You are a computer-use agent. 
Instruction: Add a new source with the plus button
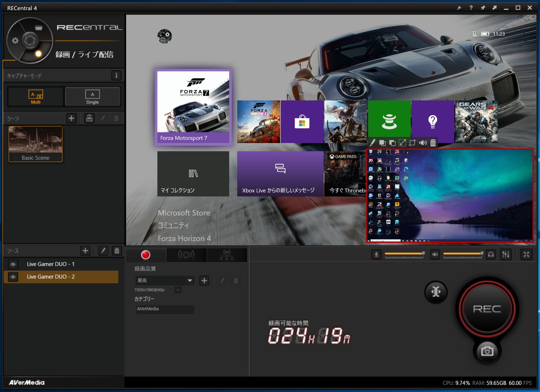tap(85, 251)
